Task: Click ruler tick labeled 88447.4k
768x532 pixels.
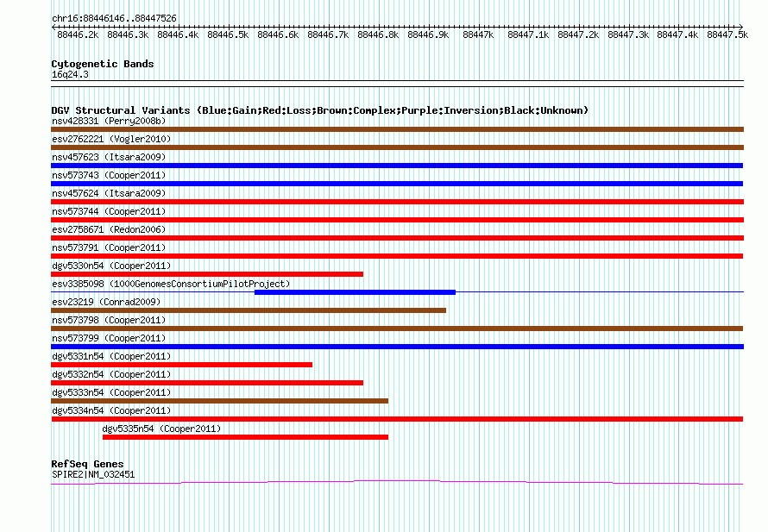Action: coord(678,34)
